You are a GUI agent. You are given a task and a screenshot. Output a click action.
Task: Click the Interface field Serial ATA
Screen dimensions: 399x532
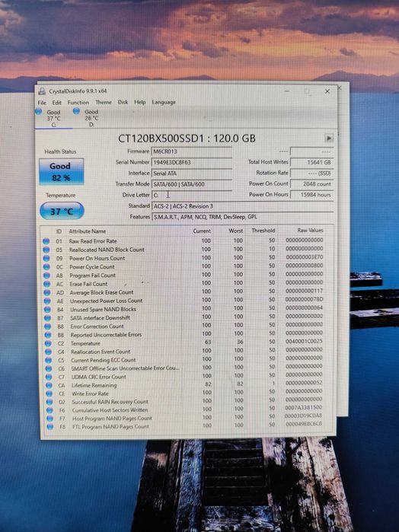click(x=192, y=173)
